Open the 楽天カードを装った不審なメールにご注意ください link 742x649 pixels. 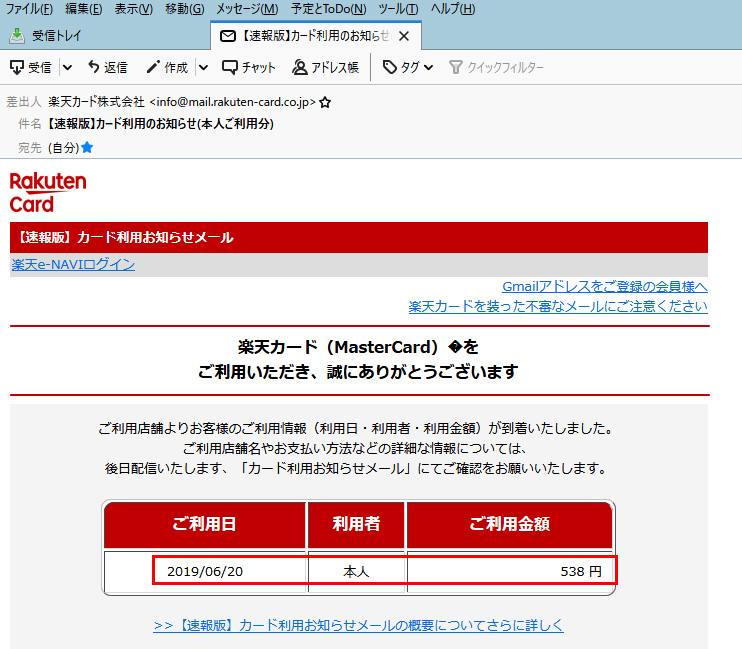tap(558, 306)
